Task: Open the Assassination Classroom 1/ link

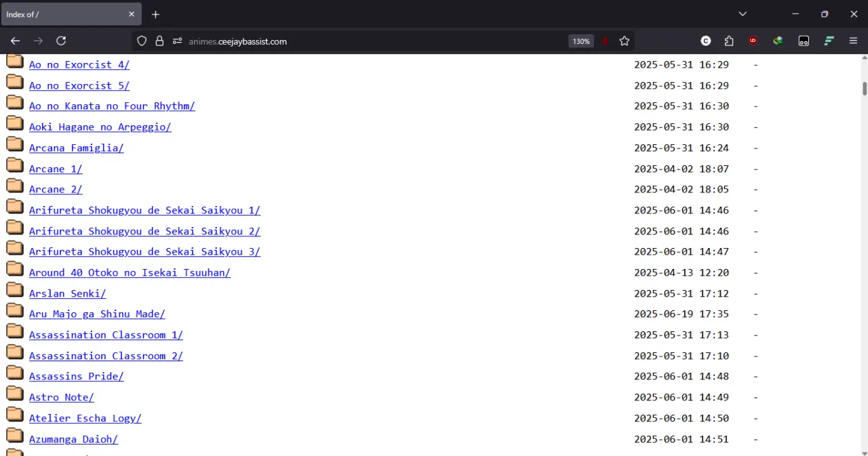Action: (106, 335)
